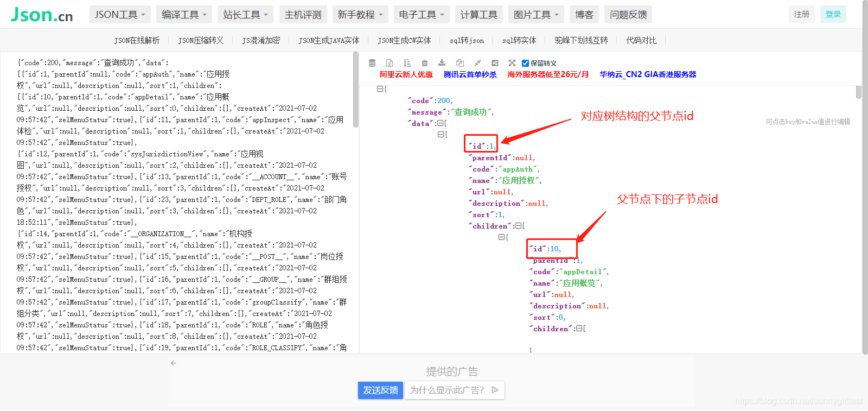Screen dimensions: 868x411
Task: Go to the JSON压缩转义 tab
Action: point(201,40)
